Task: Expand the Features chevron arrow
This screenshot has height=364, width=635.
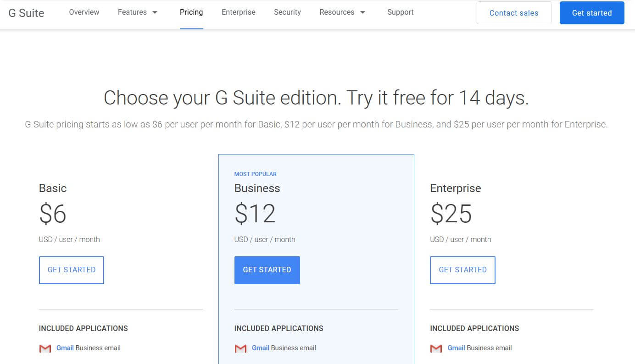Action: click(x=155, y=13)
